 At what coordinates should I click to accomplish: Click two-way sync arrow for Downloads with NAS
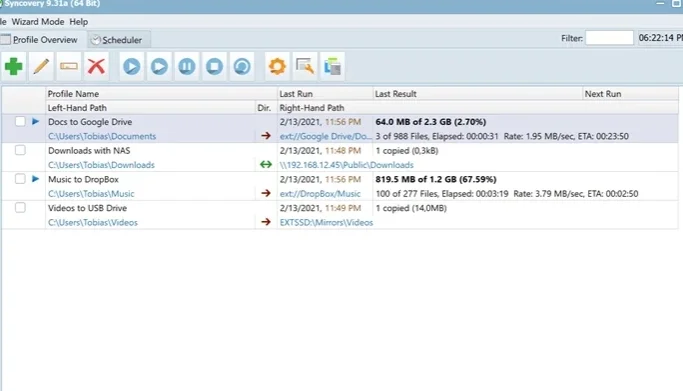point(266,165)
